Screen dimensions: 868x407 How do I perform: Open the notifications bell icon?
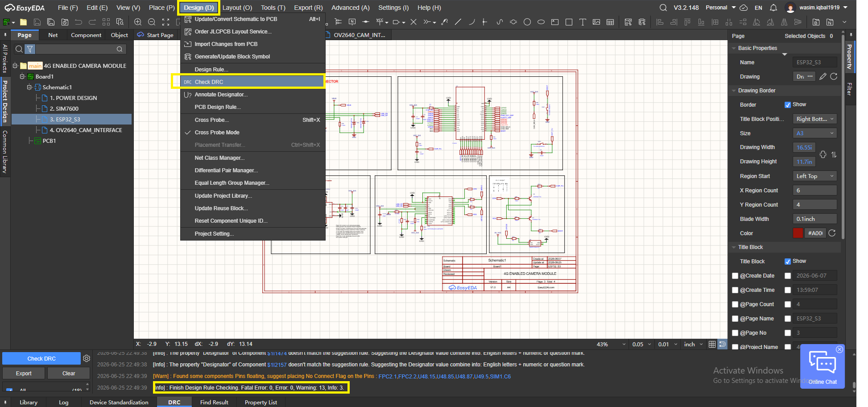[773, 8]
